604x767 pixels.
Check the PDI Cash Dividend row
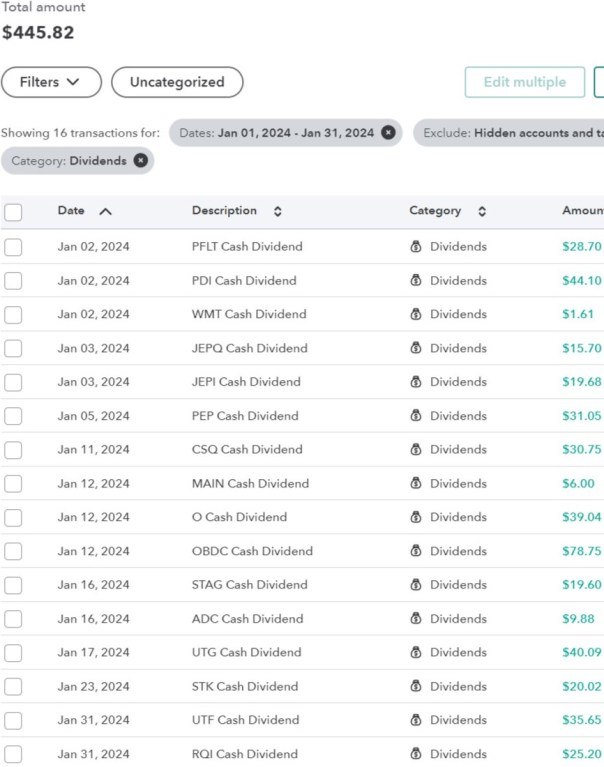(13, 281)
